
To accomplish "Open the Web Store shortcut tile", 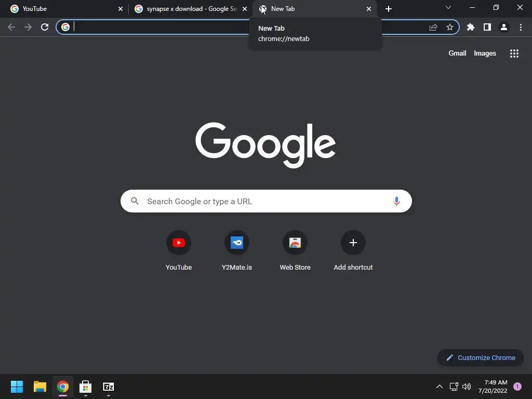I will (x=295, y=251).
